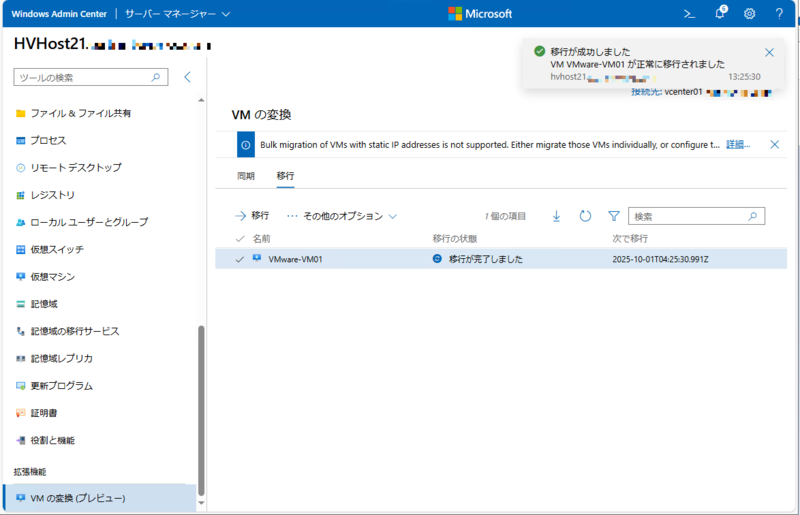The height and width of the screenshot is (515, 800).
Task: Click sidebar scroll down arrow
Action: point(201,503)
